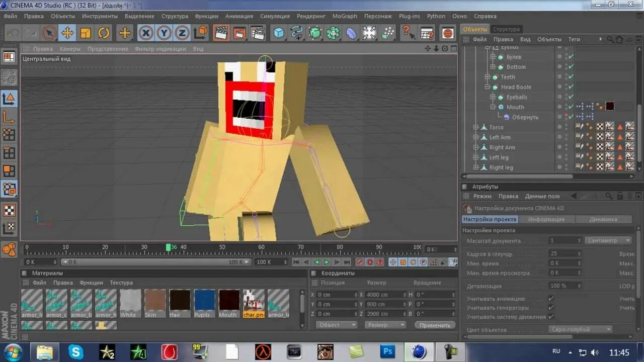Add a Cube primitive object
This screenshot has height=362, width=644.
[279, 33]
